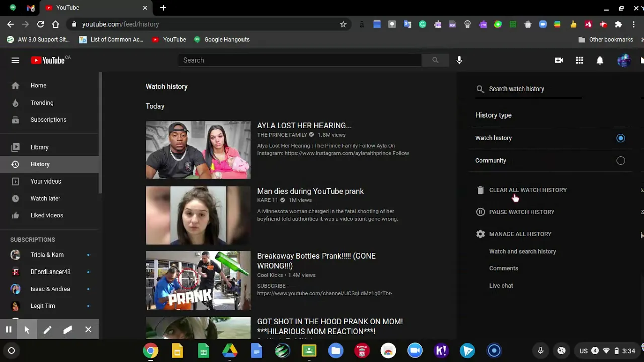Open AYLA LOST HER HEARING thumbnail
The height and width of the screenshot is (362, 644).
pos(198,150)
